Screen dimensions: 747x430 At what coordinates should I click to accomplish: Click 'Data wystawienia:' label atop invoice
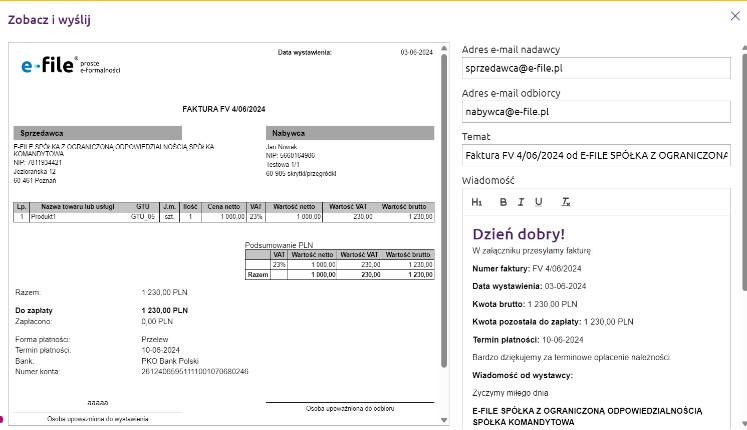[x=305, y=52]
